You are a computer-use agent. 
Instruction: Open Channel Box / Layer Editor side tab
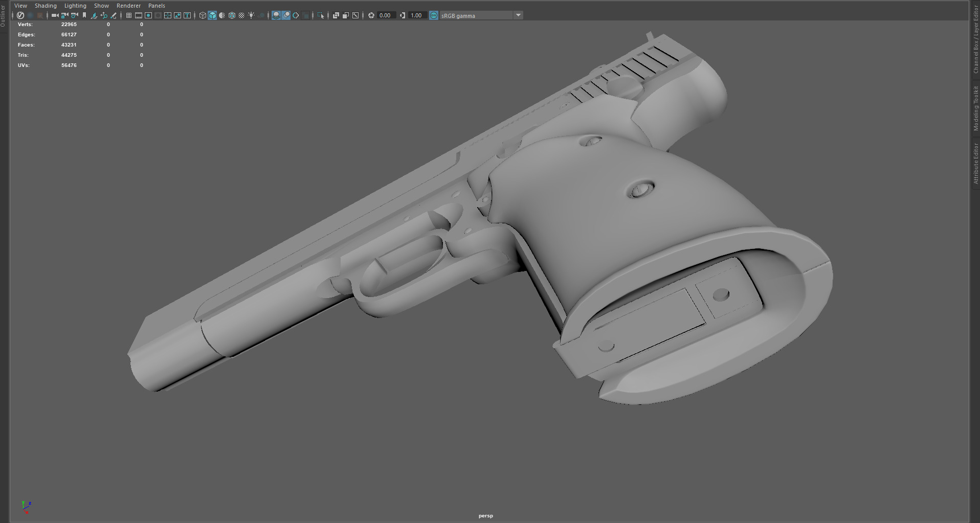976,40
